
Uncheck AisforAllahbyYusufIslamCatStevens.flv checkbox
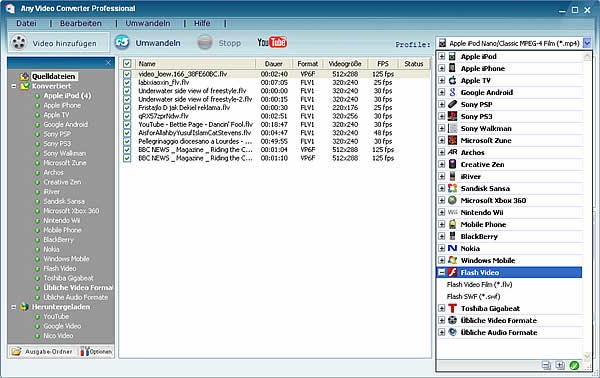[127, 133]
